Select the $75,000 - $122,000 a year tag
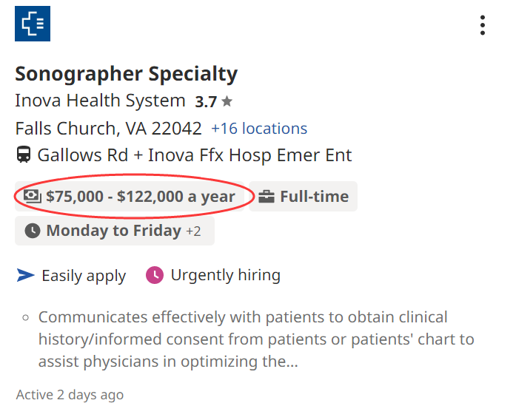Image resolution: width=516 pixels, height=420 pixels. pos(130,196)
